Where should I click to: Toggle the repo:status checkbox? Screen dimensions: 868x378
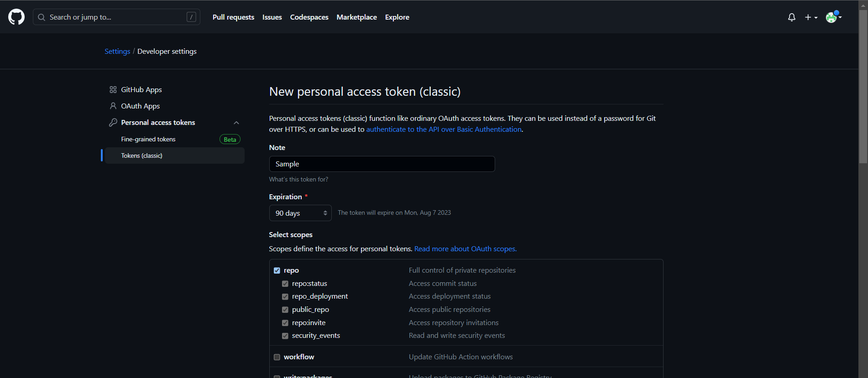coord(285,284)
